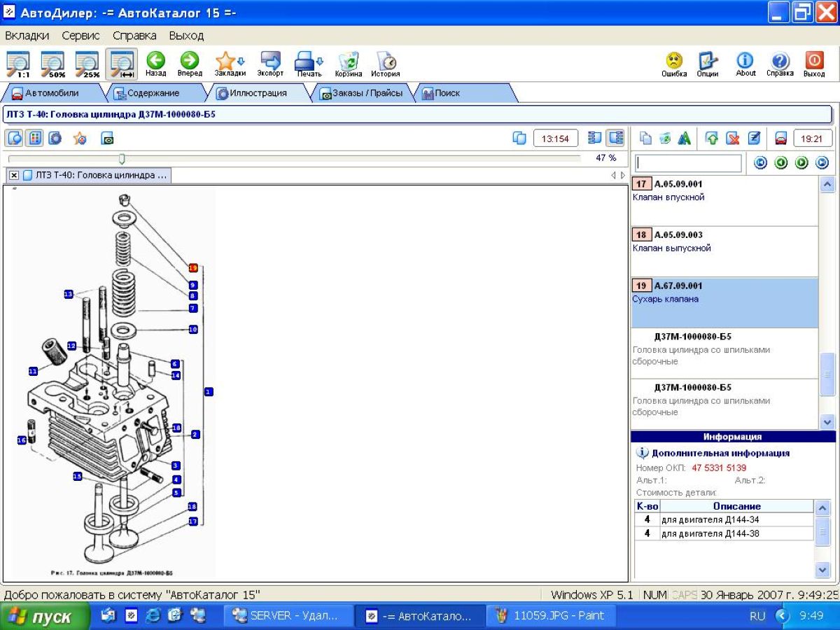Toggle the right-side parts list layout button

(x=615, y=138)
